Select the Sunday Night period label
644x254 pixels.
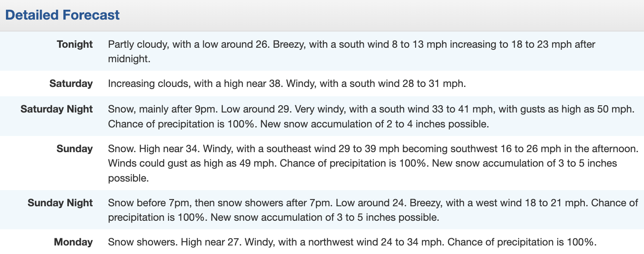[60, 203]
